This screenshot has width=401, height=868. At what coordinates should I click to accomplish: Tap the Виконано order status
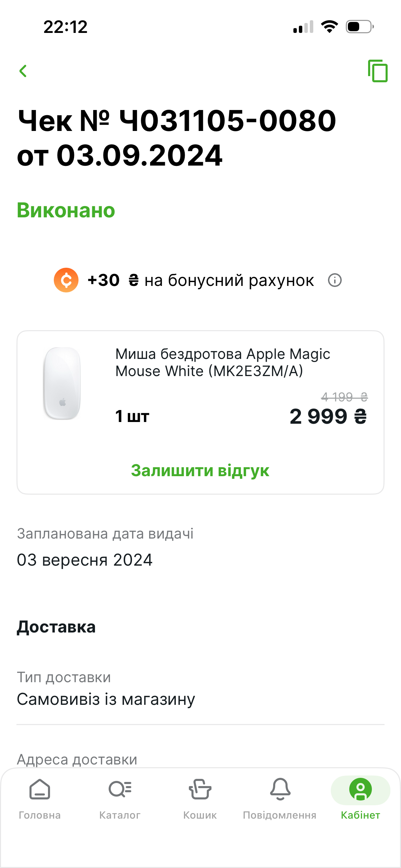[66, 210]
